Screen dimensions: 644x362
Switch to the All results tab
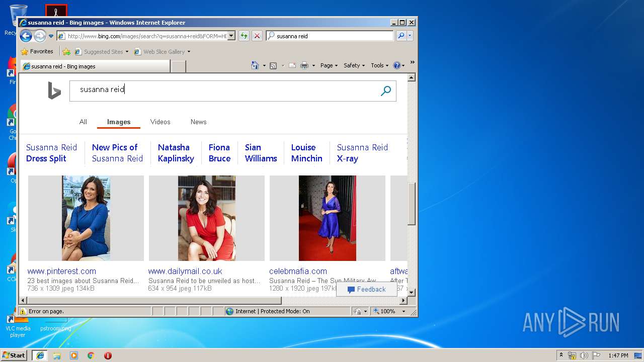click(x=83, y=122)
